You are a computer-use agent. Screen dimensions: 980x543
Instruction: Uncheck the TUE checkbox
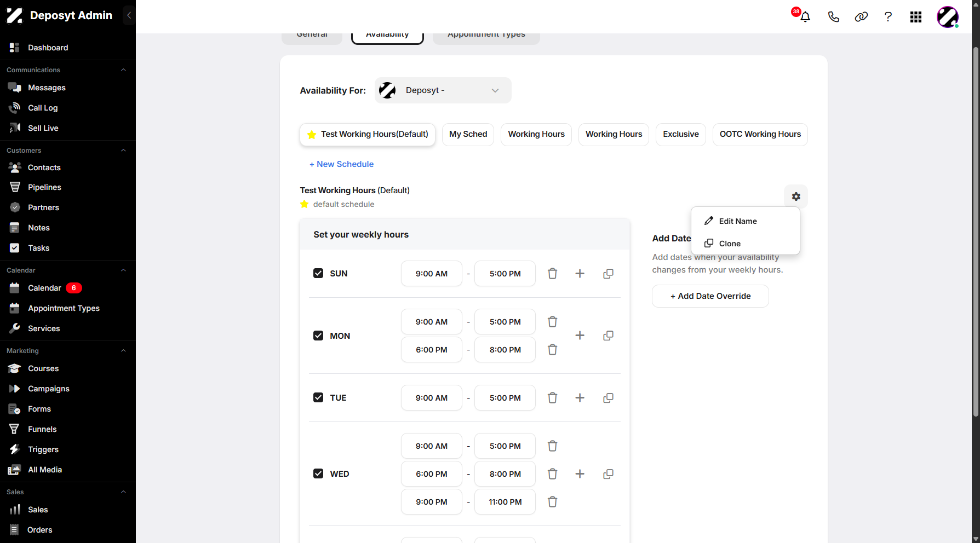click(x=318, y=397)
